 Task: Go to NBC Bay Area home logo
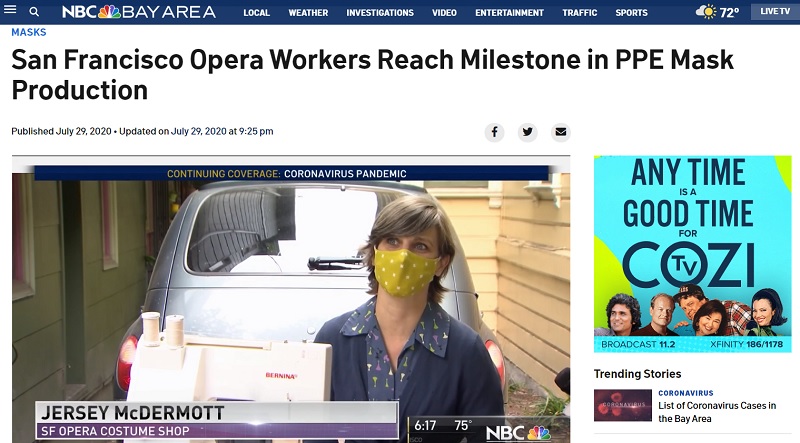click(x=139, y=12)
